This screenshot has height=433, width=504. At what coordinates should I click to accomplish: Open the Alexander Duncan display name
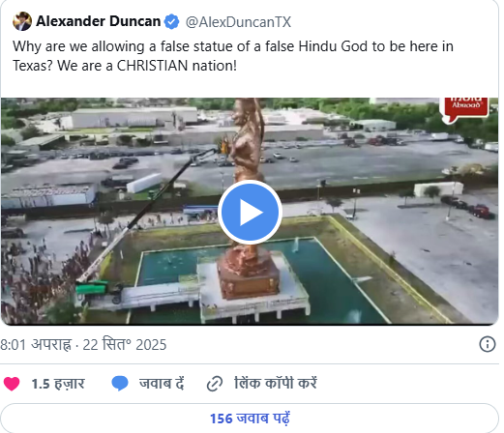click(x=99, y=21)
